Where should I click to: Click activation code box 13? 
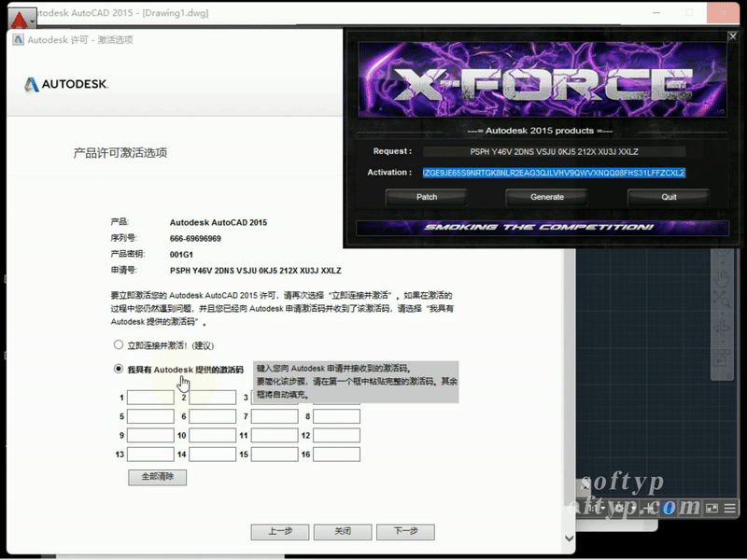coord(150,455)
